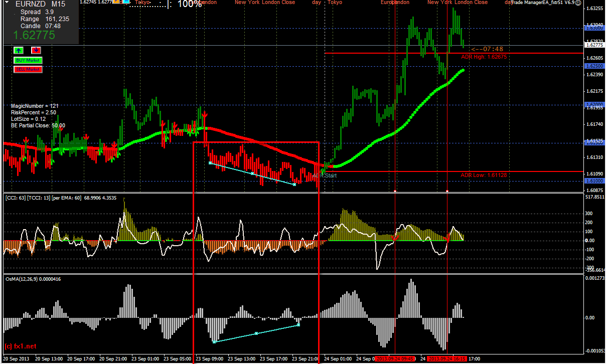The width and height of the screenshot is (606, 364).
Task: Click the RiskPercent = 2.50 text
Action: pos(34,113)
